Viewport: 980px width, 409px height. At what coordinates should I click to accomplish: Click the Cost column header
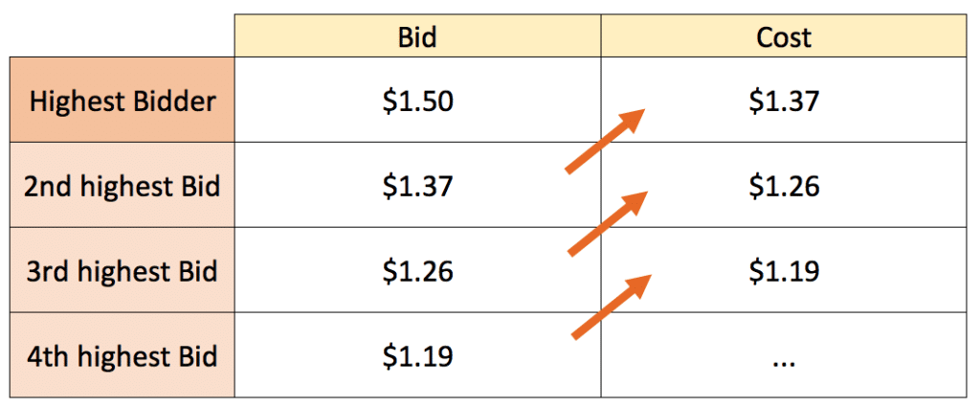click(784, 37)
